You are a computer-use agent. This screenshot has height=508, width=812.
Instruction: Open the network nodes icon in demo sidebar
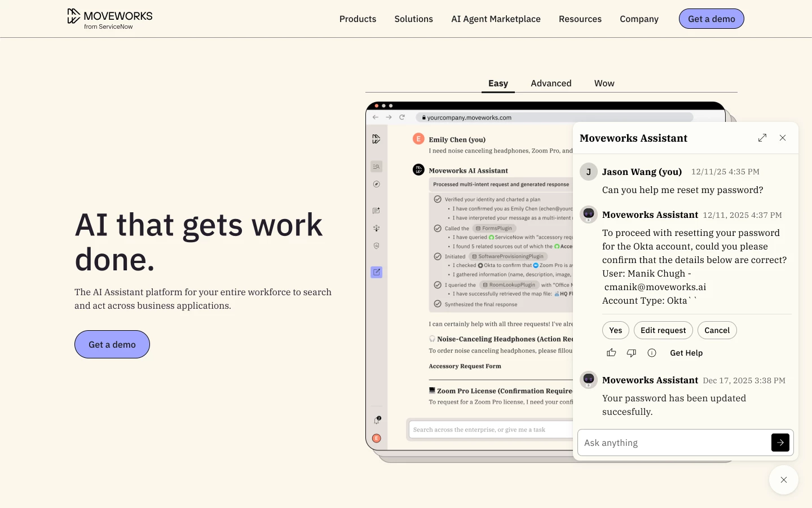point(376,228)
